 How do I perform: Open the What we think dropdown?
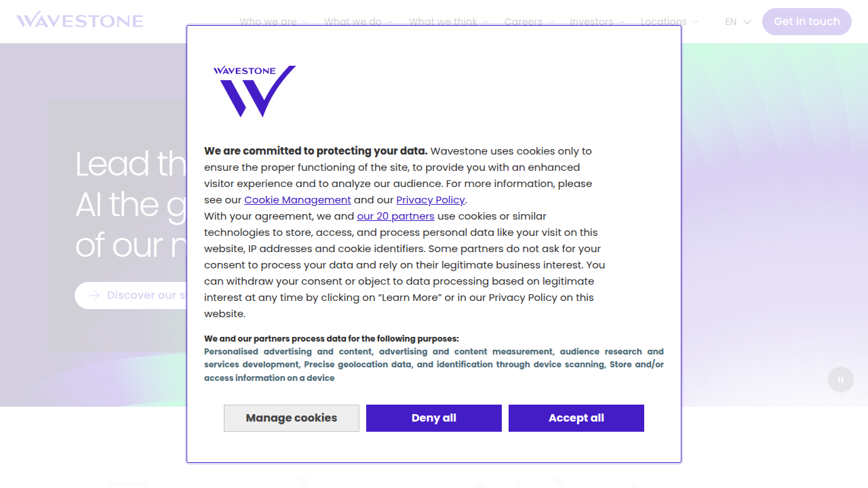click(x=449, y=22)
